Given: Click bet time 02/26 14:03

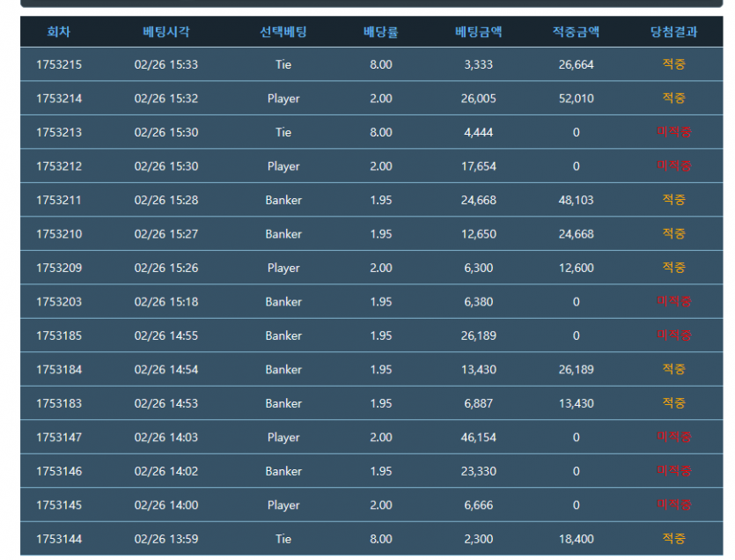Looking at the screenshot, I should (166, 437).
